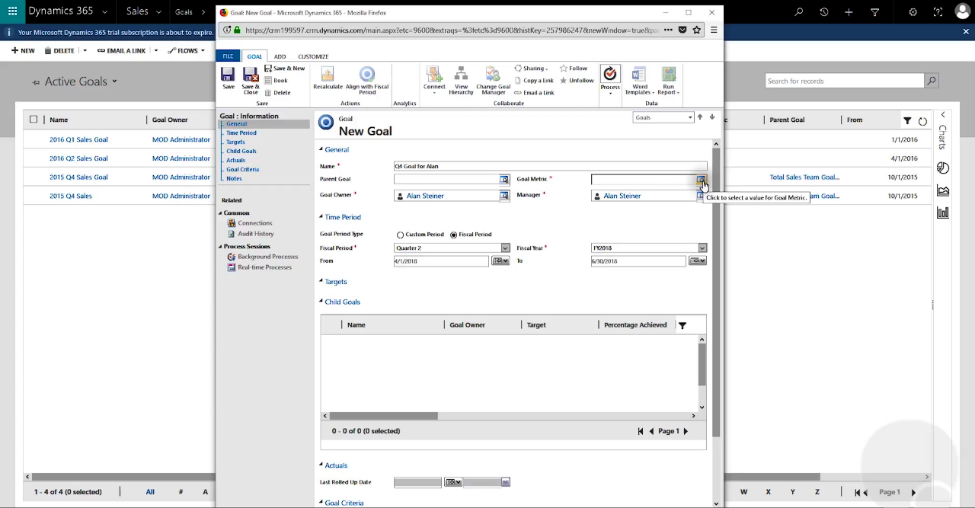
Task: Click Unfollow in the ribbon
Action: 576,80
